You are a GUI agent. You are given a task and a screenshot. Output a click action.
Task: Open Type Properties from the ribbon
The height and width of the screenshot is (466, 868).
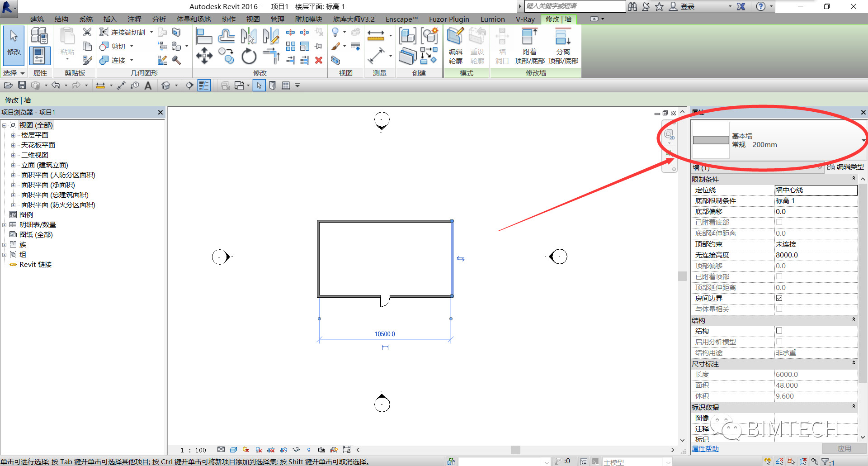39,35
